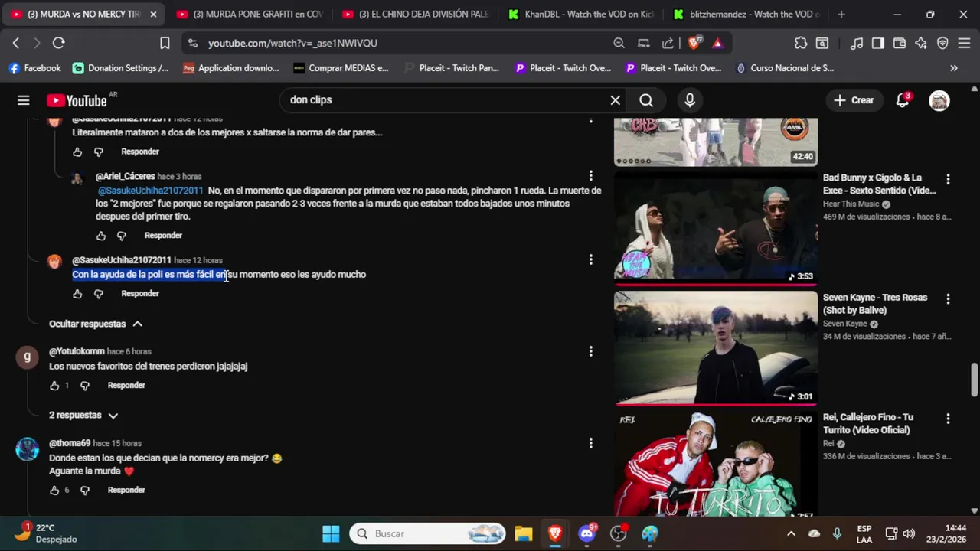Screen dimensions: 980x551
Task: Open 'Donation Settings' bookmark
Action: pyautogui.click(x=121, y=68)
